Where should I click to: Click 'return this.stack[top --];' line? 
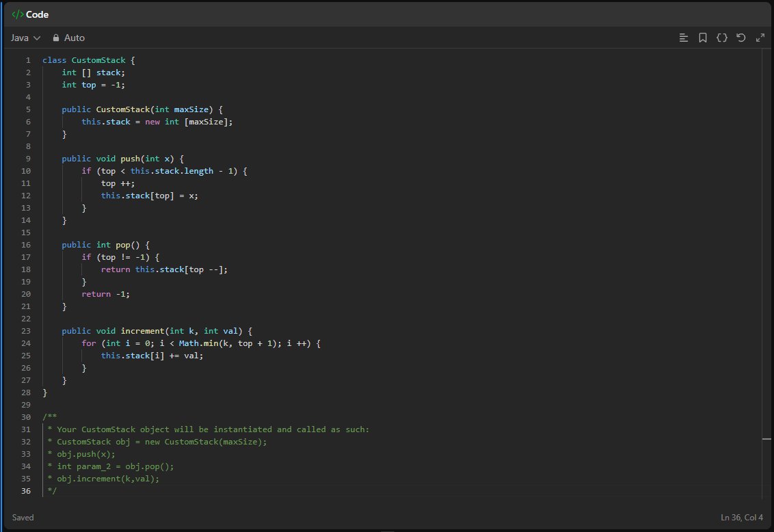pyautogui.click(x=164, y=269)
